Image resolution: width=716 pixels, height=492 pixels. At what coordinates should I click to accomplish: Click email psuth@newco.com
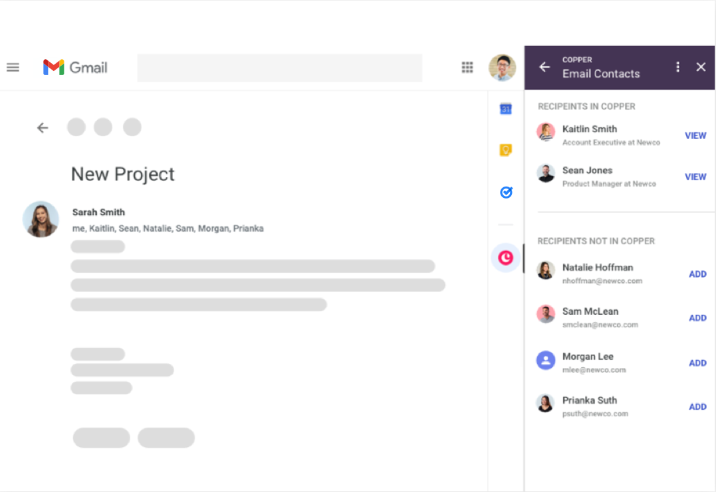pos(595,414)
